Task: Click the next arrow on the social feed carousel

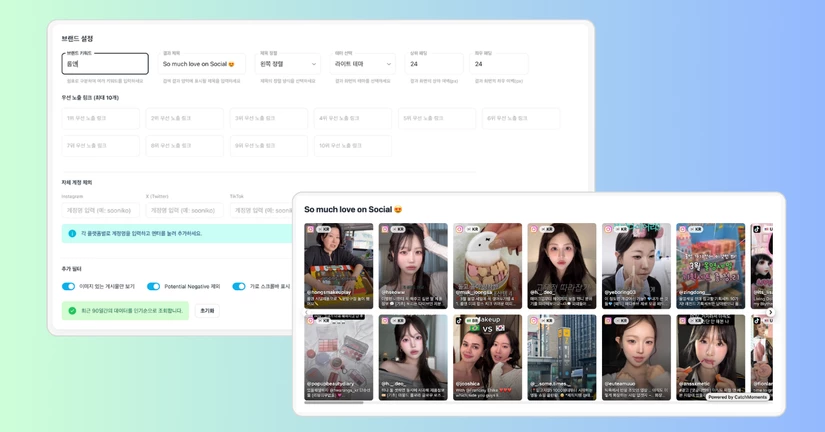Action: click(x=770, y=312)
